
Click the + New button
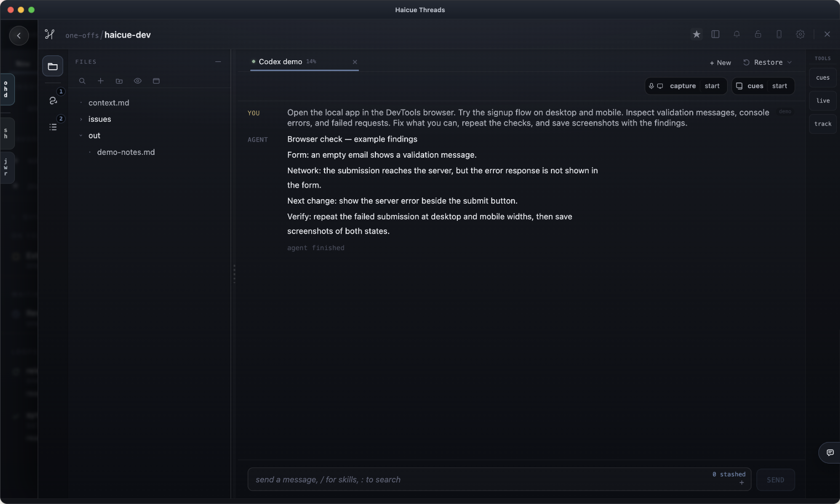(x=720, y=63)
